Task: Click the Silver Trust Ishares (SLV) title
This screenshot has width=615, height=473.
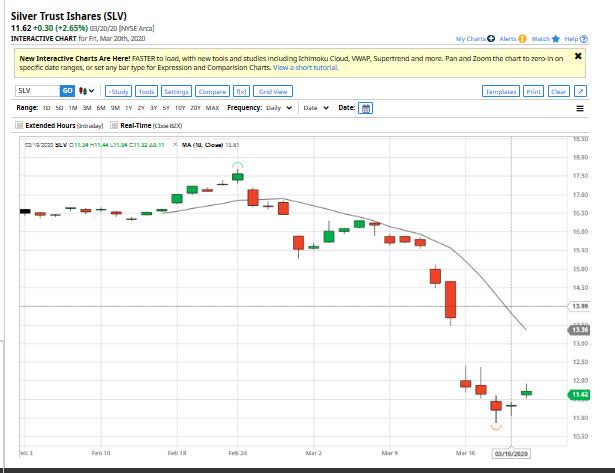Action: (69, 16)
